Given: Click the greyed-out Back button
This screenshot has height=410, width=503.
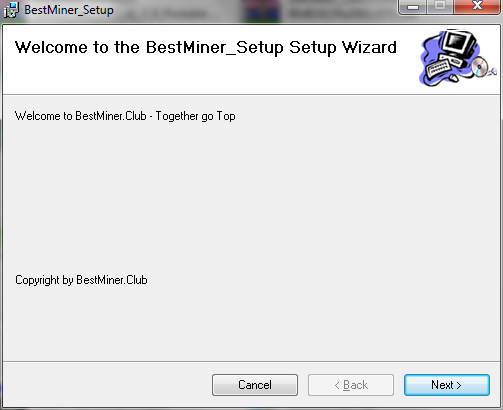Looking at the screenshot, I should coord(351,385).
